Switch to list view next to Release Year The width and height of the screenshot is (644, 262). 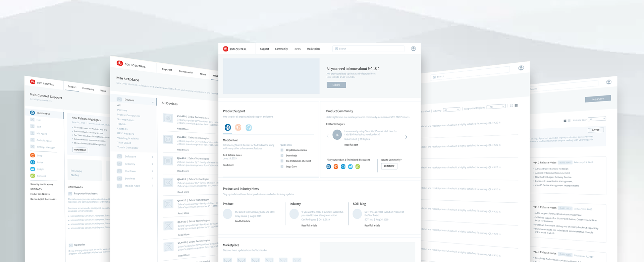point(569,120)
